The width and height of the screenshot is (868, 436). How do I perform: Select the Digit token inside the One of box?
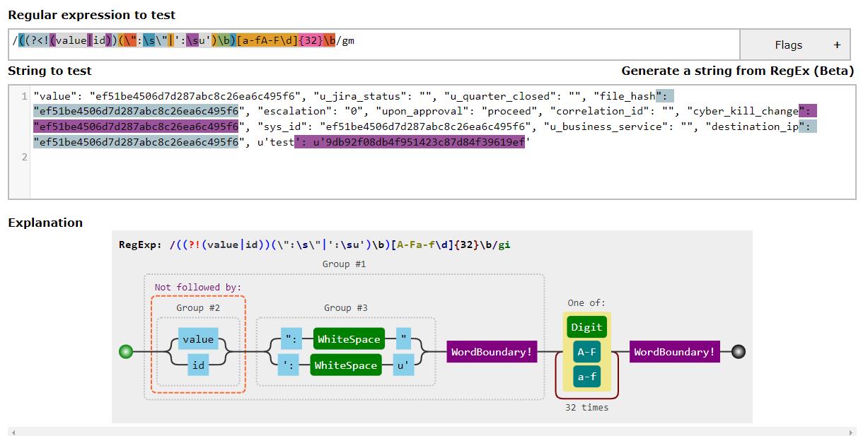click(587, 326)
